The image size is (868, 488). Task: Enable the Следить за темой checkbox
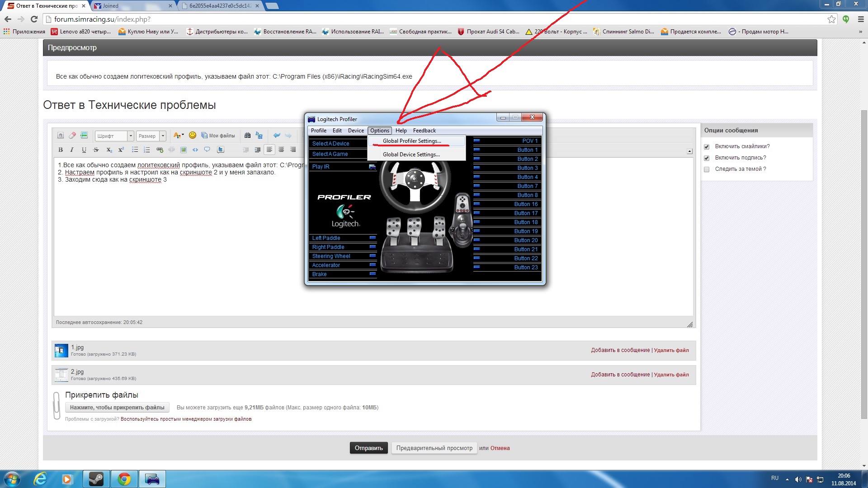(707, 169)
